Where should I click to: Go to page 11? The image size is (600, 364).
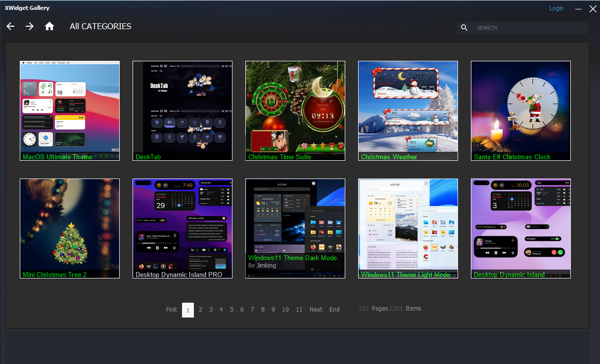point(299,310)
